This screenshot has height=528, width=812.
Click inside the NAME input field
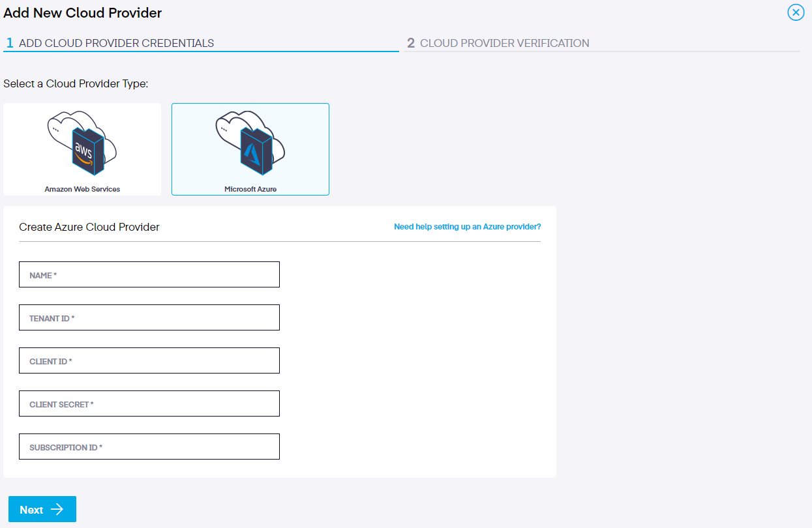click(149, 274)
